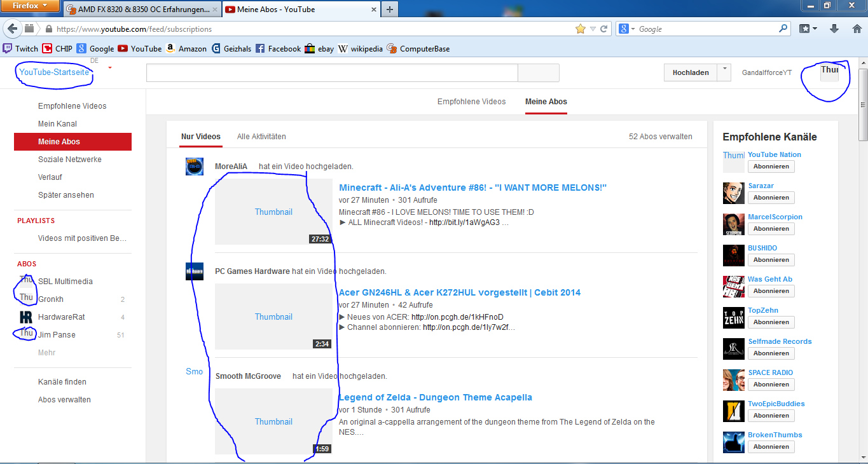Screen dimensions: 868x464
Task: Click the BrokenThumbs channel avatar
Action: [x=734, y=442]
